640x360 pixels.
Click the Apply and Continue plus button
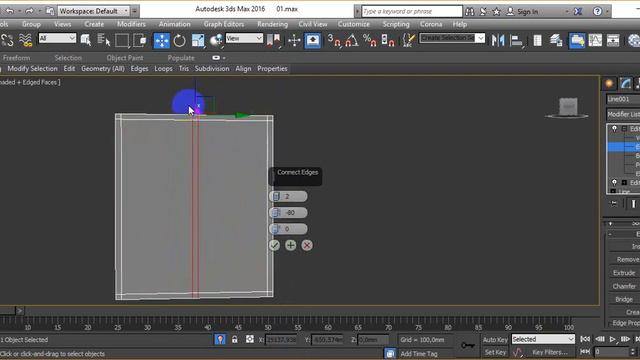click(x=291, y=245)
